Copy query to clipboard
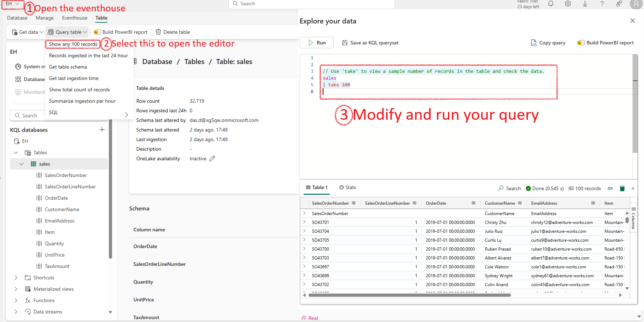The width and height of the screenshot is (644, 322). [548, 43]
